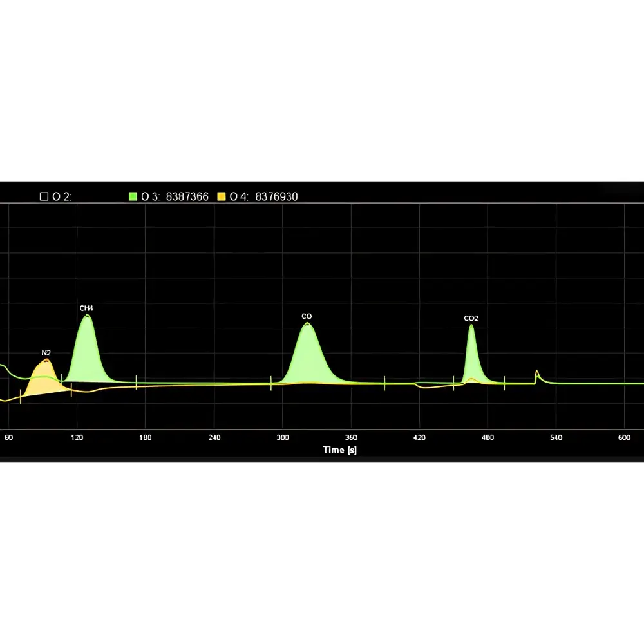Click the integration end marker after CO2 peak
This screenshot has width=644, height=644.
pos(504,382)
